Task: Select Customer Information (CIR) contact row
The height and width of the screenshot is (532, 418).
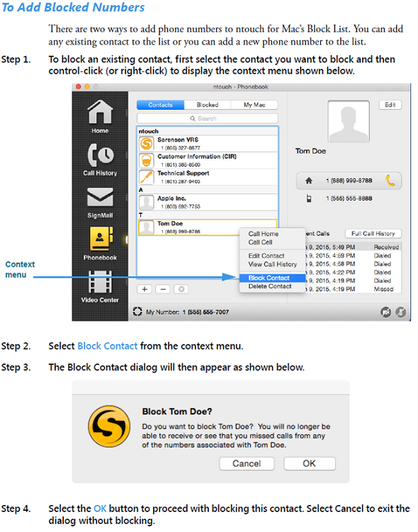Action: pyautogui.click(x=208, y=161)
